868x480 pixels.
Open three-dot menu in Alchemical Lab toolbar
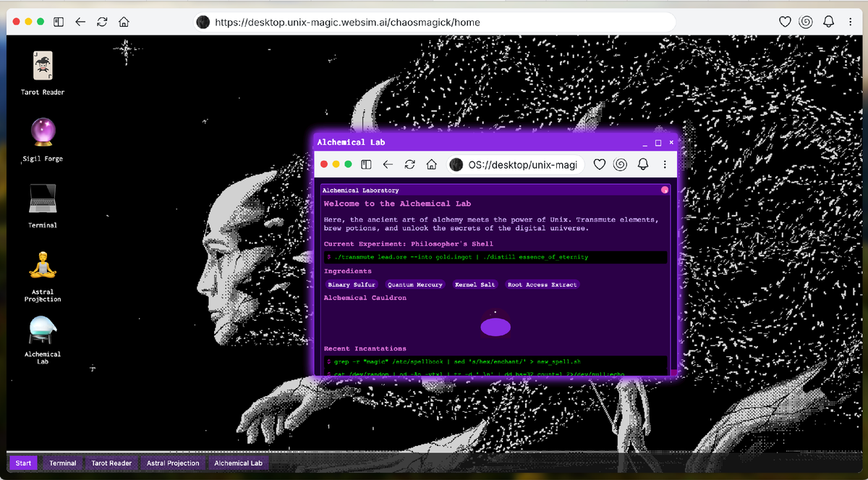pyautogui.click(x=665, y=164)
